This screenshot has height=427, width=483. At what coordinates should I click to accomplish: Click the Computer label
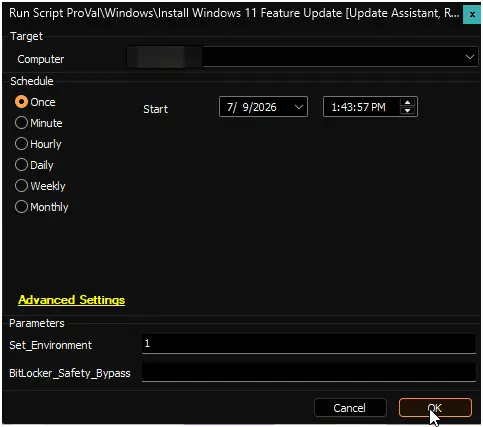point(41,59)
